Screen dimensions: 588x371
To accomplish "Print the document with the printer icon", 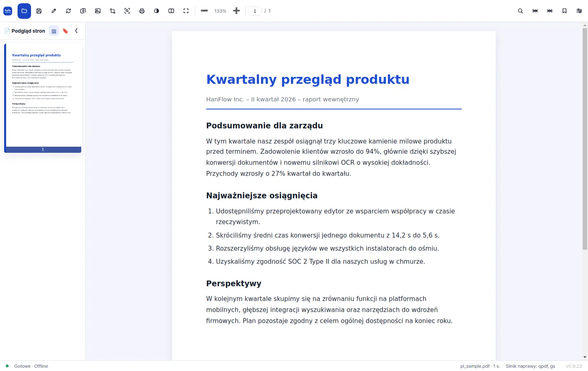I will (142, 11).
